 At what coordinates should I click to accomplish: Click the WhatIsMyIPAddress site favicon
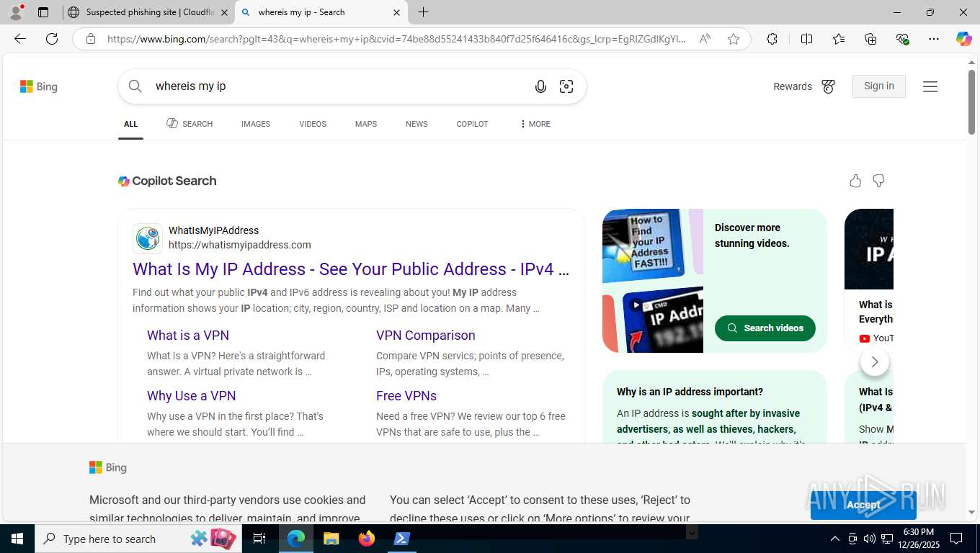[148, 238]
